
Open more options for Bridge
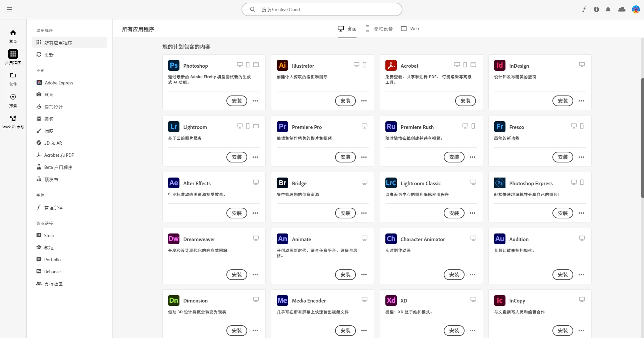pos(364,213)
